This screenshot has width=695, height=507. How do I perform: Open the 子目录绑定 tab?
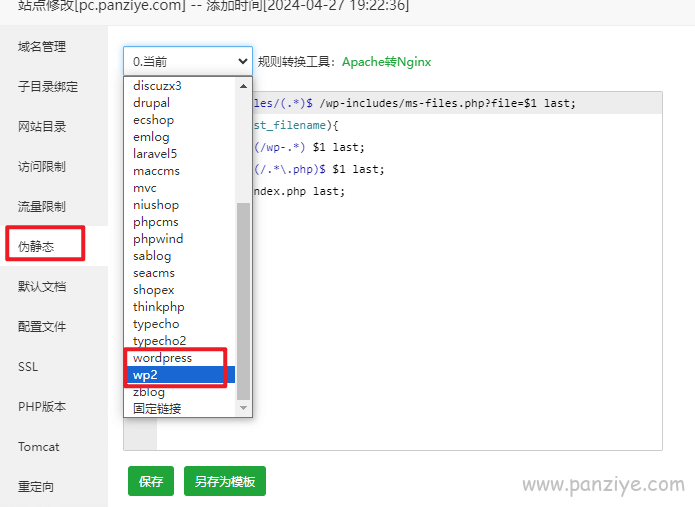(x=54, y=86)
